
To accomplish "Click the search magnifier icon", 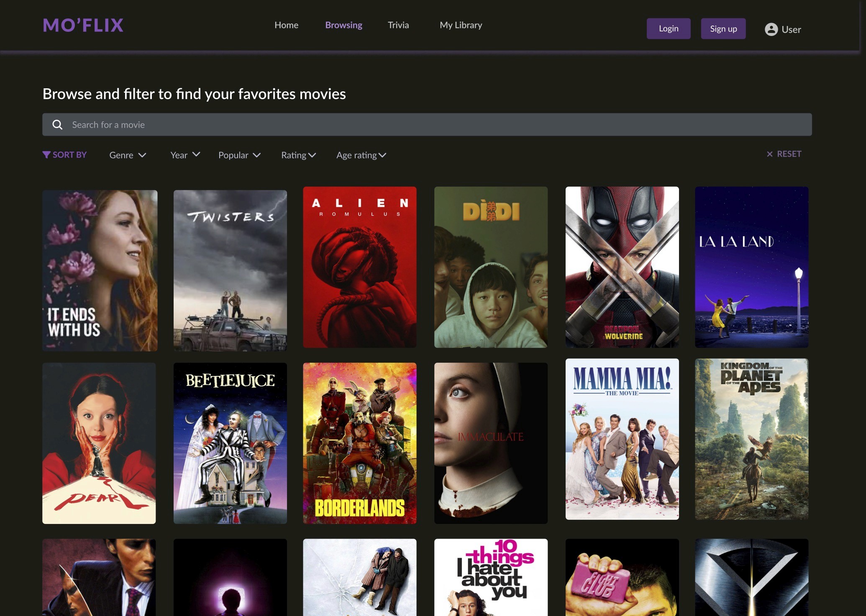I will click(x=57, y=125).
